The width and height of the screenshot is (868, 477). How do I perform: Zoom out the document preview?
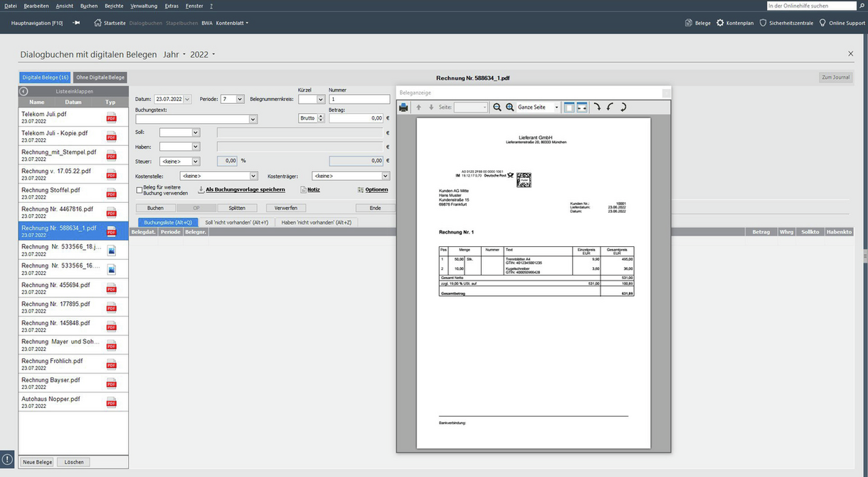[x=497, y=108]
